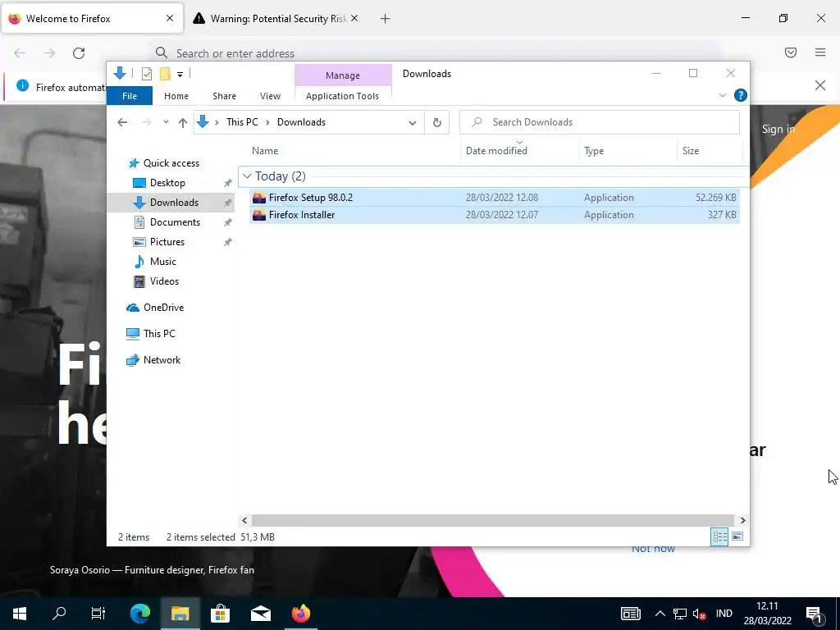Click Firefox Setup 98.0.2 file icon
Image resolution: width=840 pixels, height=630 pixels.
click(x=259, y=198)
